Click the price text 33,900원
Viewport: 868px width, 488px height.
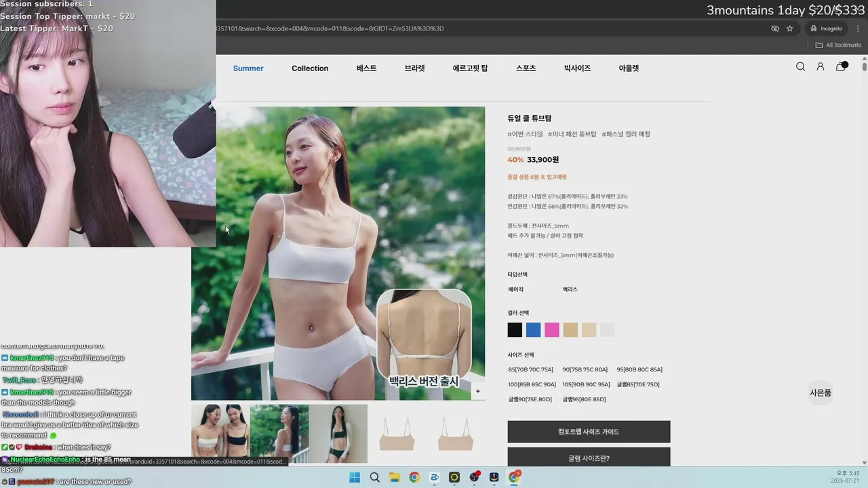point(543,160)
